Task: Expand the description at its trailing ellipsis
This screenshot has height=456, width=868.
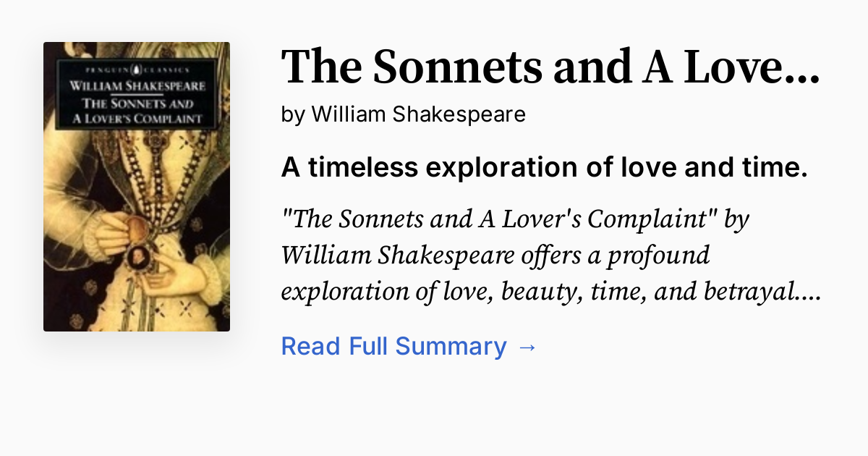Action: pyautogui.click(x=813, y=291)
